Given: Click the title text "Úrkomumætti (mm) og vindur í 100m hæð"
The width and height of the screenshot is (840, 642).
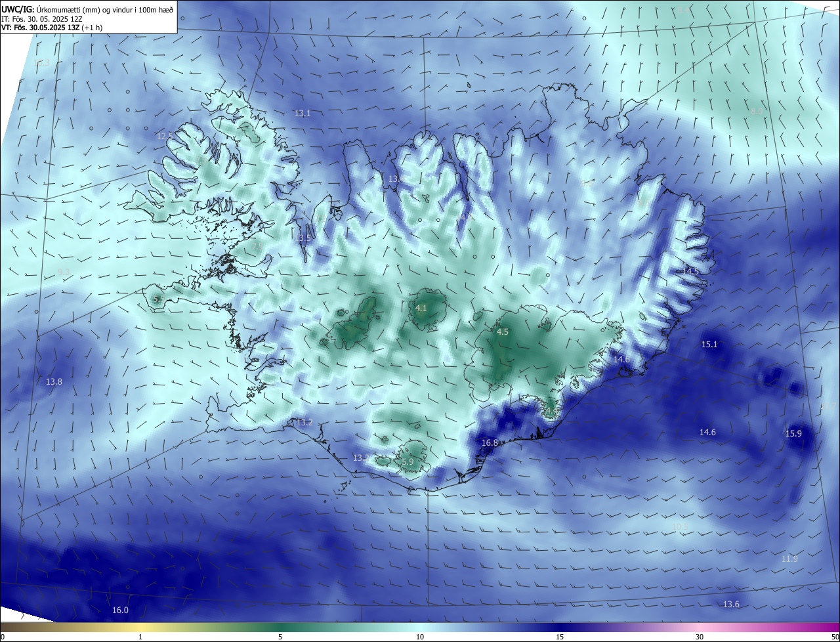Looking at the screenshot, I should [104, 9].
